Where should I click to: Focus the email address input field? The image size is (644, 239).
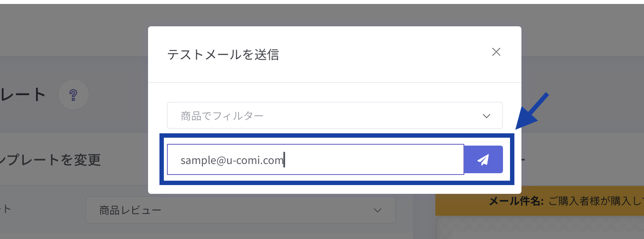315,160
